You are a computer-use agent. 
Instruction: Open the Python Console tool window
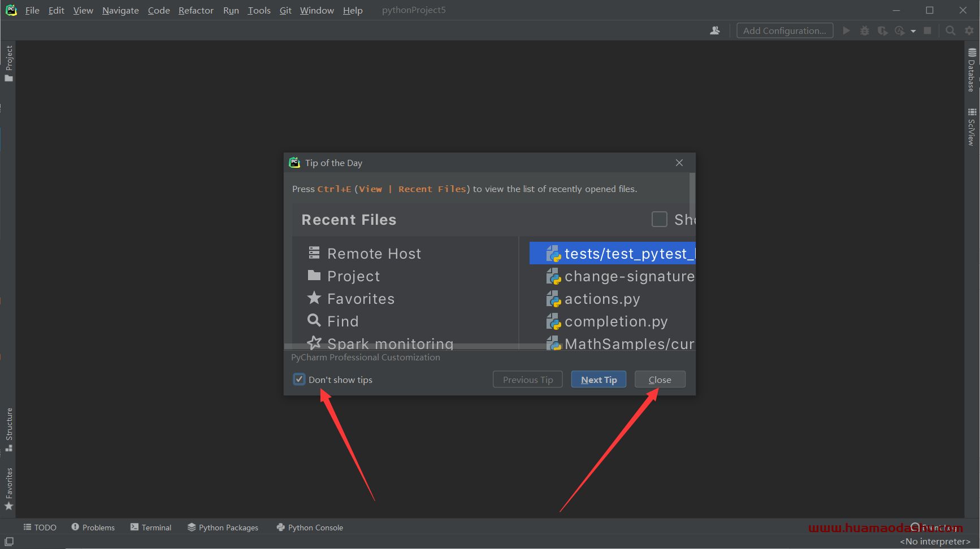click(310, 528)
